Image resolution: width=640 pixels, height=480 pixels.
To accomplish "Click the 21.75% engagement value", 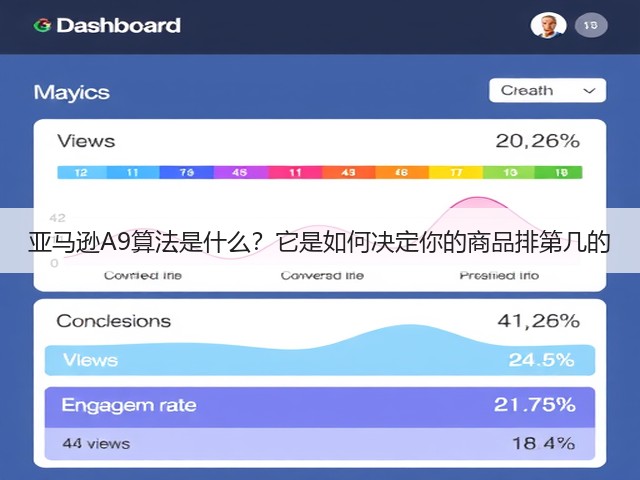I will [535, 405].
